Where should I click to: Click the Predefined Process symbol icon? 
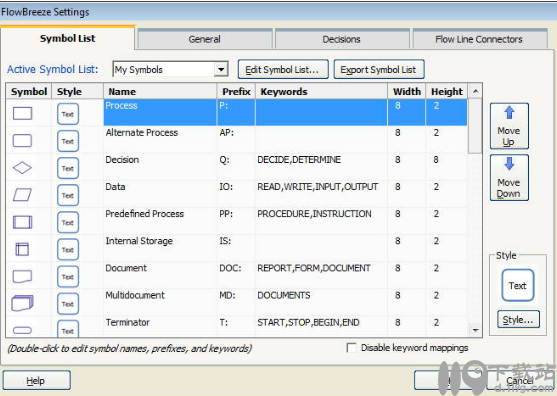click(x=22, y=222)
